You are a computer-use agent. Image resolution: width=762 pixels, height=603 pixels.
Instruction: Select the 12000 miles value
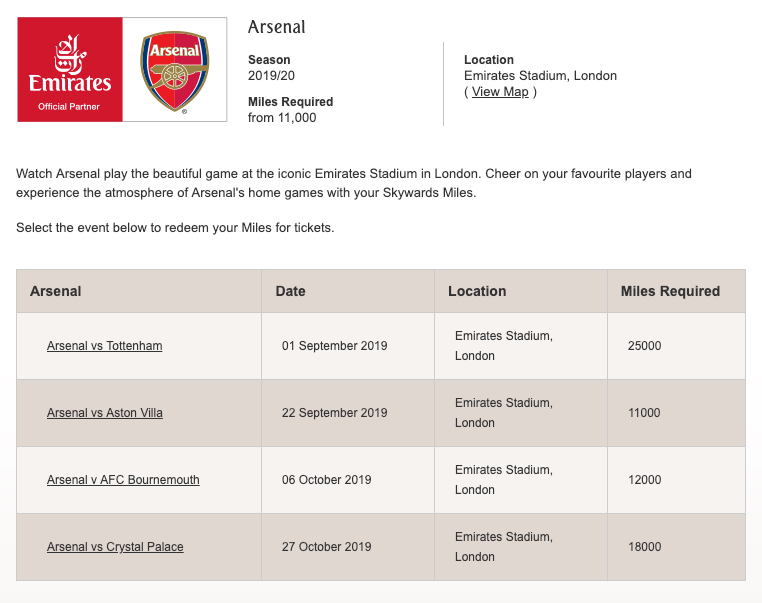coord(644,480)
